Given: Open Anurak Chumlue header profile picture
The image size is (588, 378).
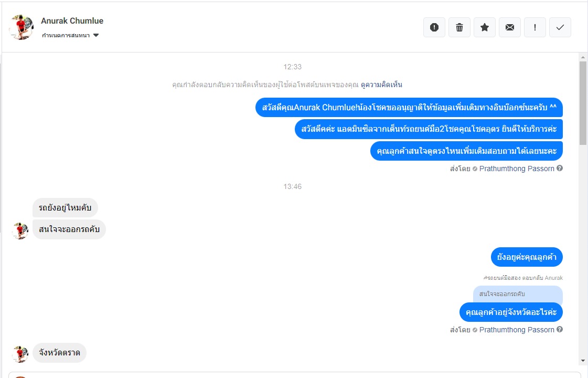Looking at the screenshot, I should coord(22,27).
